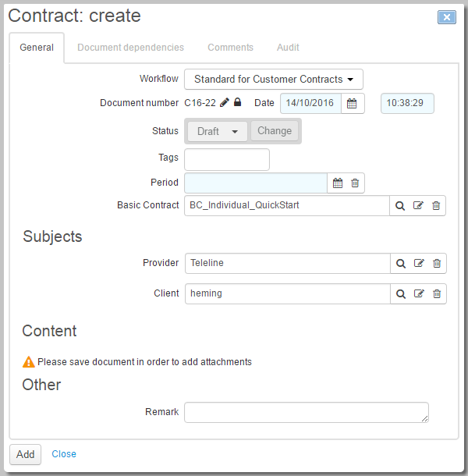Search for a Provider using magnifier icon
The height and width of the screenshot is (476, 468).
click(401, 264)
